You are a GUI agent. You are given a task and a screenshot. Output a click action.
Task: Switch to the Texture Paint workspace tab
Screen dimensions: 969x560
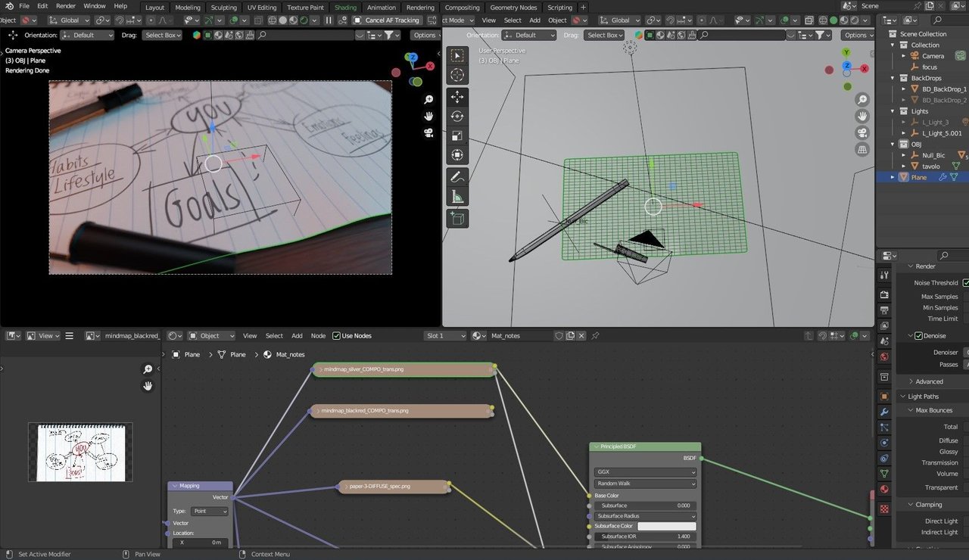point(305,7)
